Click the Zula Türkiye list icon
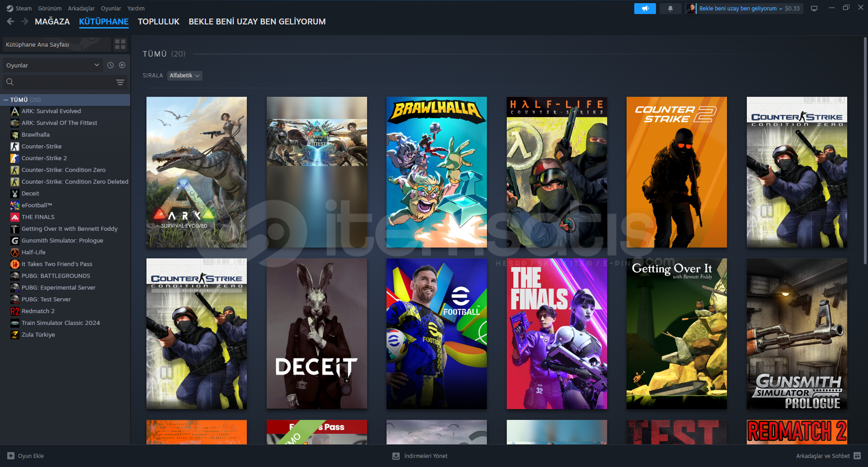 (15, 335)
